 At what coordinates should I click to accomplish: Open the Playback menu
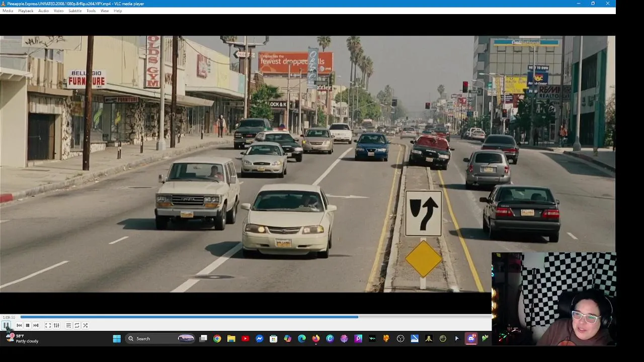tap(26, 11)
